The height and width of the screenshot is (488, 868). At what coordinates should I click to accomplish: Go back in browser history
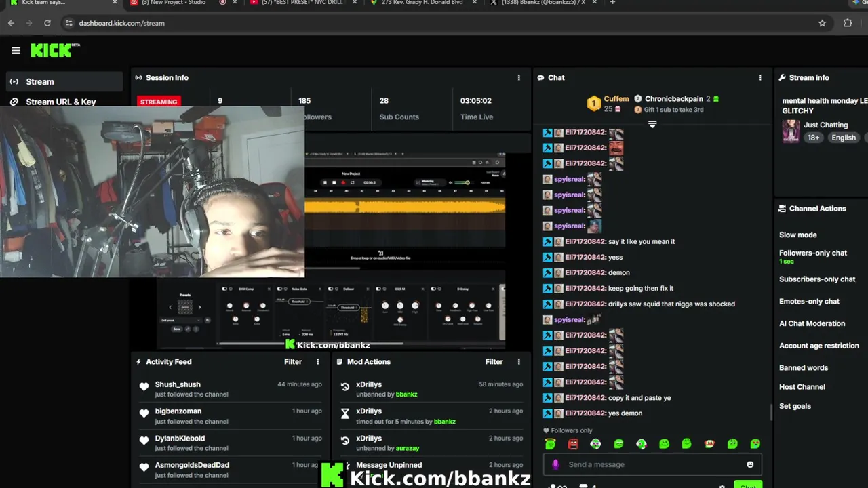click(11, 23)
